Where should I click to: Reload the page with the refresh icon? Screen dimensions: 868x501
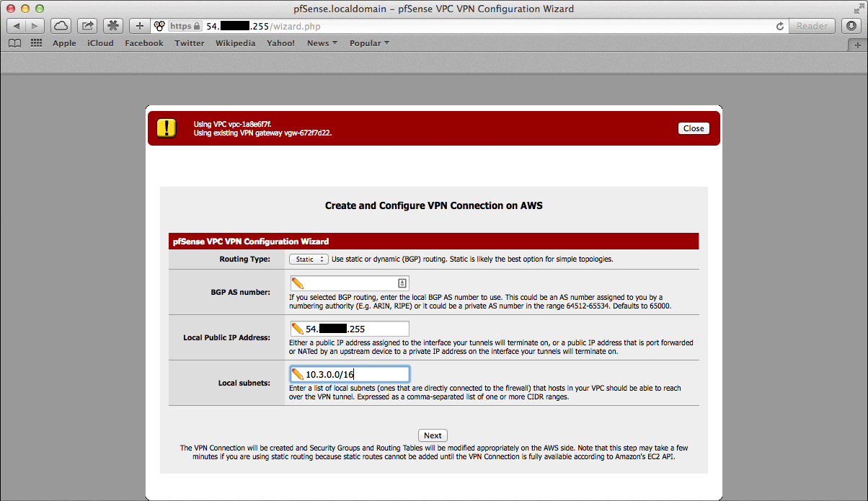pos(779,26)
